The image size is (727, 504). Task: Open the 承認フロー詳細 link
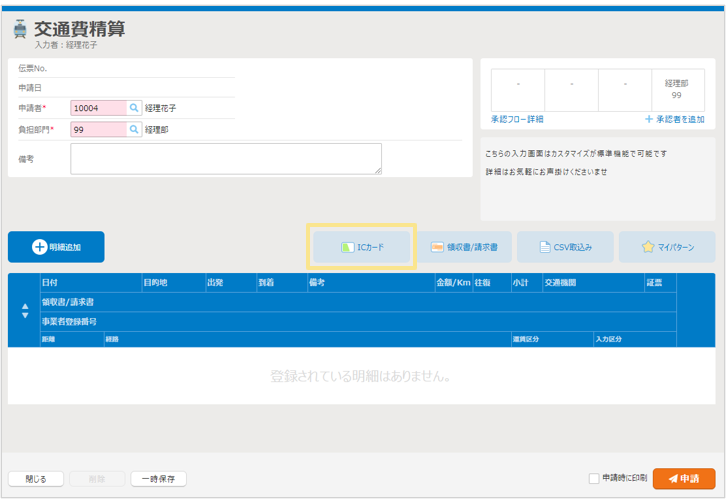517,120
